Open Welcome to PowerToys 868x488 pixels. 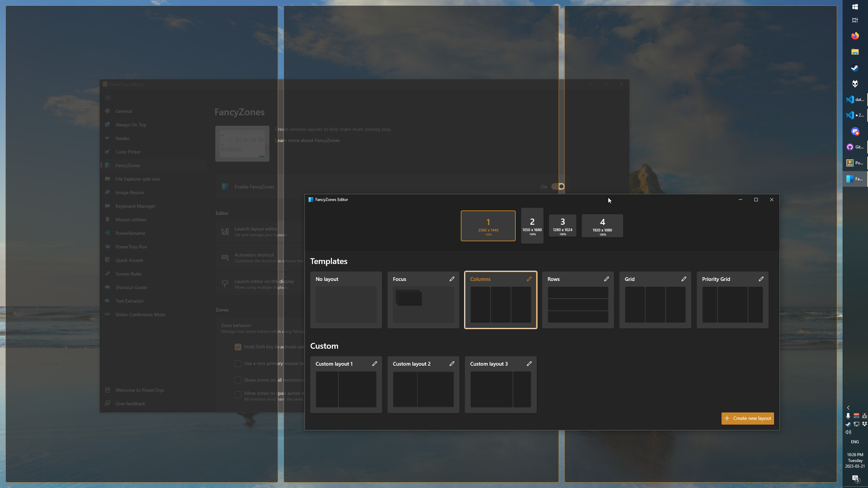(x=154, y=390)
